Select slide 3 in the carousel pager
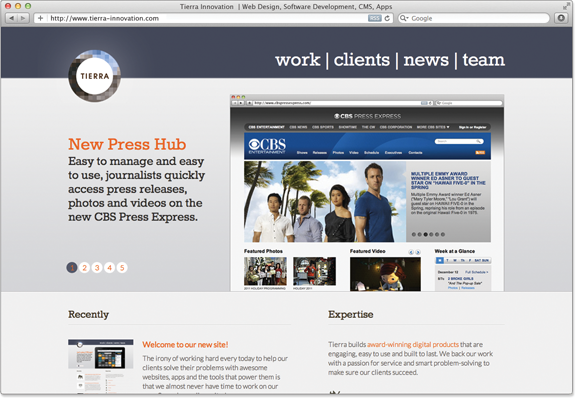The image size is (576, 398). 97,268
